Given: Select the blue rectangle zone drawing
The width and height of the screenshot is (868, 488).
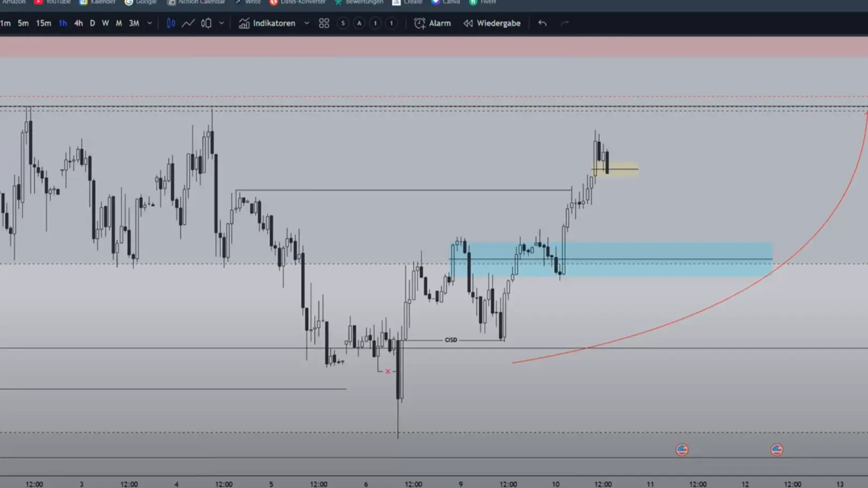Looking at the screenshot, I should pyautogui.click(x=611, y=260).
